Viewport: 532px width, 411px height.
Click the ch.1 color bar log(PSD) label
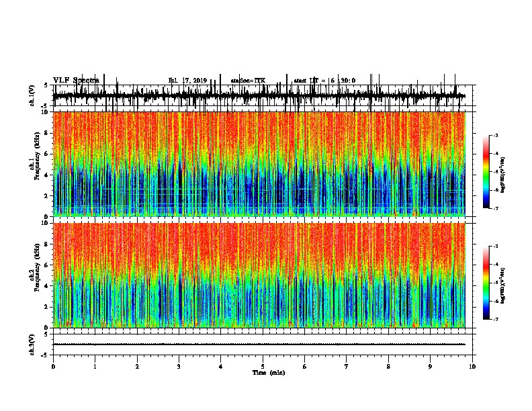pos(502,175)
